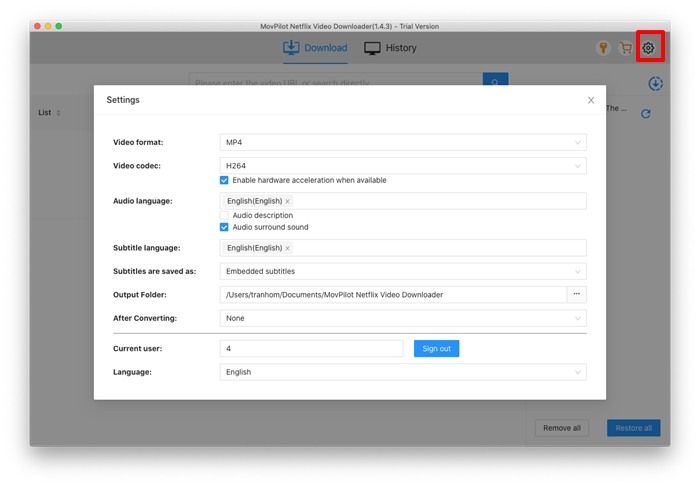
Task: Open the download queue circle icon
Action: (655, 83)
